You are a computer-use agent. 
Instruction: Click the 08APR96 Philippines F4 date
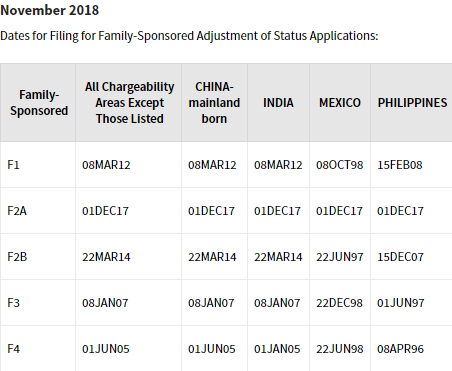(x=400, y=349)
